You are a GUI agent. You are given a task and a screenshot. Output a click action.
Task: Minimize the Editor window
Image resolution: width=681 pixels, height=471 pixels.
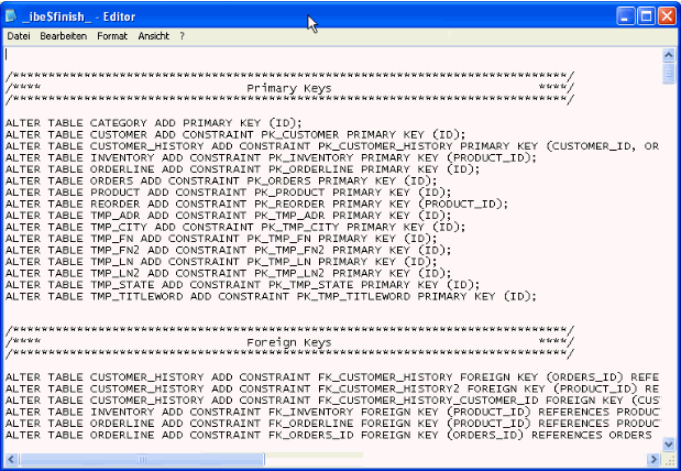(x=626, y=16)
